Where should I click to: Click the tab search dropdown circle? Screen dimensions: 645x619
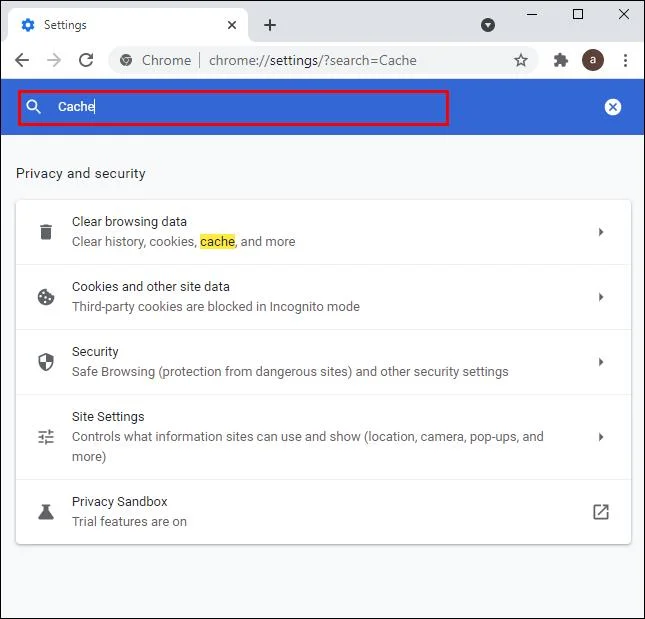(488, 25)
